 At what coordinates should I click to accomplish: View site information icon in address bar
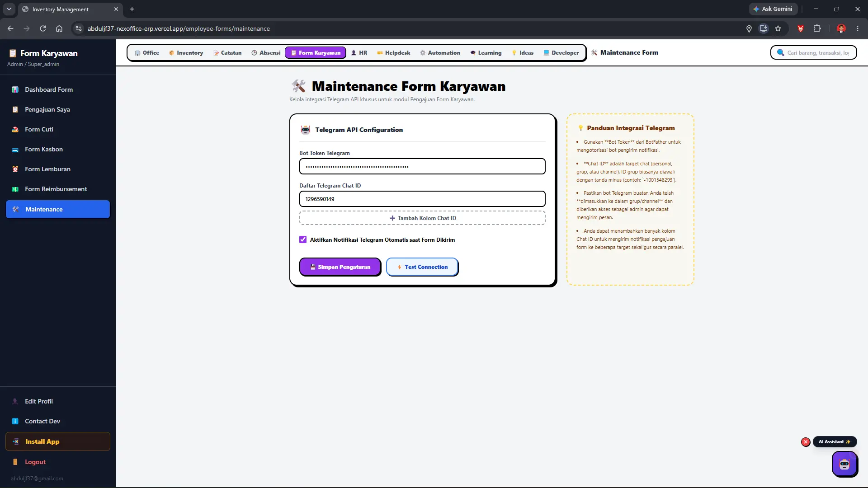point(79,28)
